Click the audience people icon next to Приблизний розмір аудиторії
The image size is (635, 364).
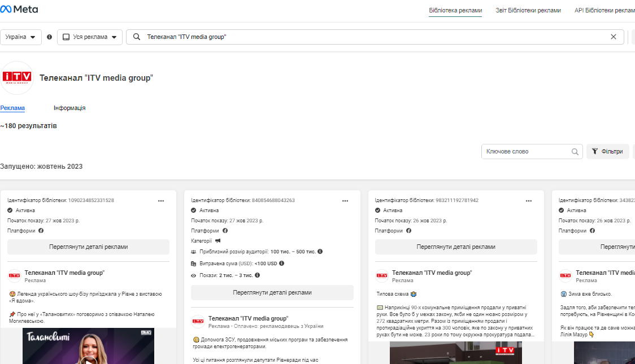pyautogui.click(x=194, y=252)
